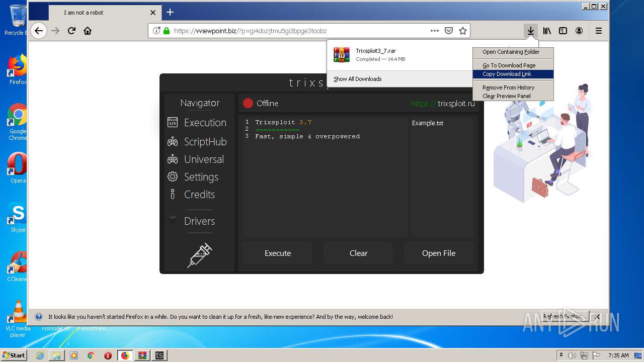
Task: Click the trixsploit.ru link
Action: pyautogui.click(x=443, y=104)
